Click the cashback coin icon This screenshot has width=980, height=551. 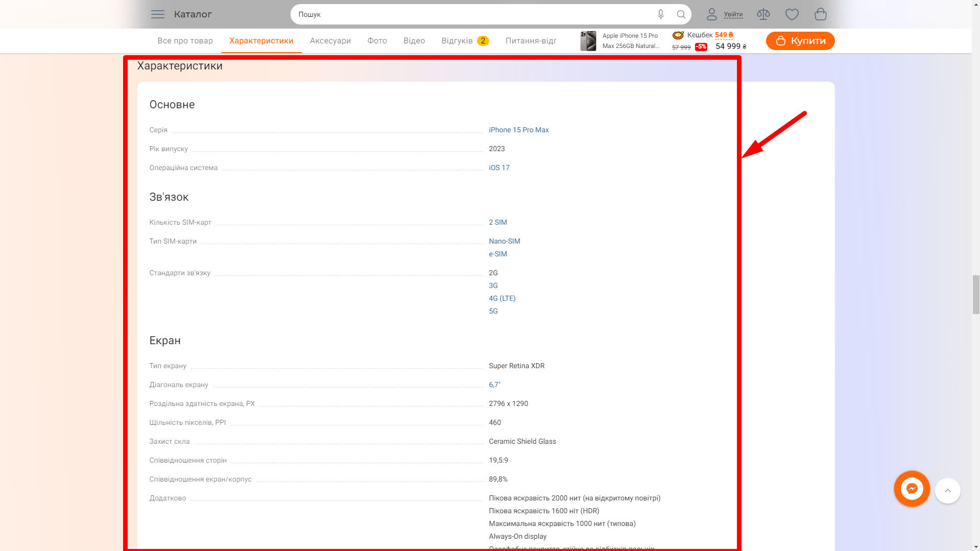[678, 35]
